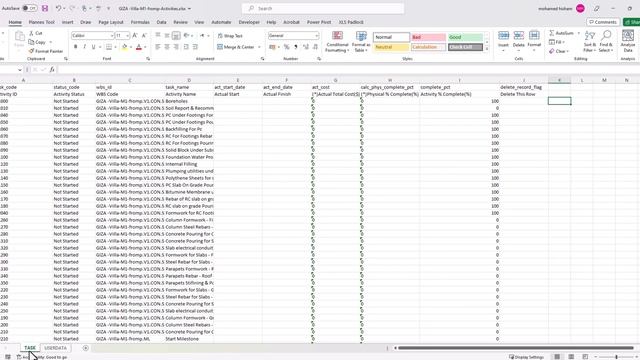The height and width of the screenshot is (360, 640).
Task: Open the Power Pivot tab
Action: (319, 22)
